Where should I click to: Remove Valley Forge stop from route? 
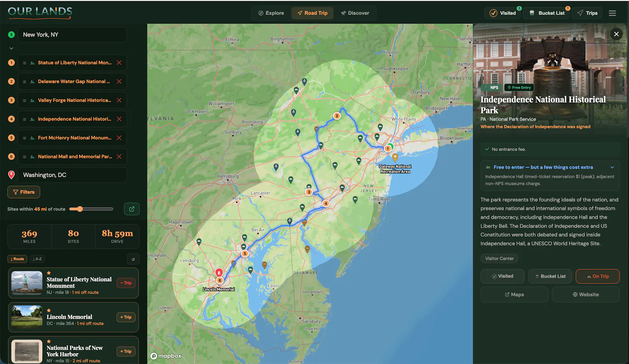[119, 100]
